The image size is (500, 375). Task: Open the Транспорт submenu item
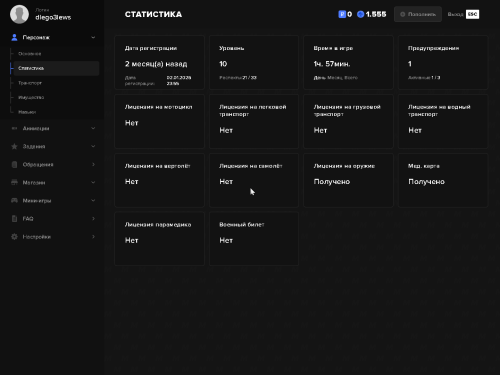[x=30, y=83]
